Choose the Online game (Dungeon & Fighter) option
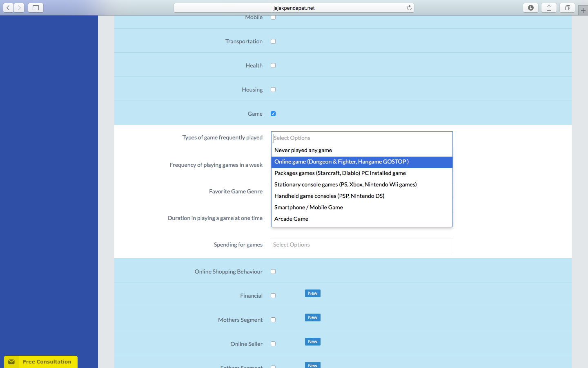Screen dimensions: 588x368 click(x=362, y=162)
